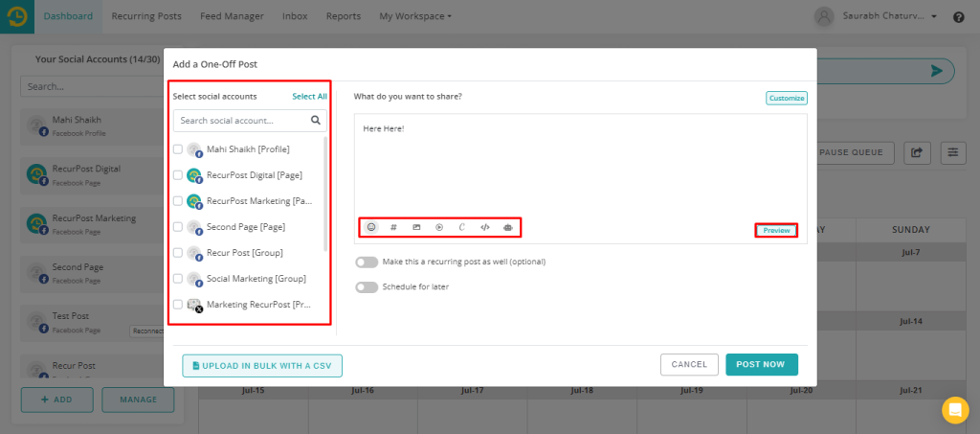The image size is (980, 434).
Task: Click the add image icon
Action: click(x=416, y=228)
